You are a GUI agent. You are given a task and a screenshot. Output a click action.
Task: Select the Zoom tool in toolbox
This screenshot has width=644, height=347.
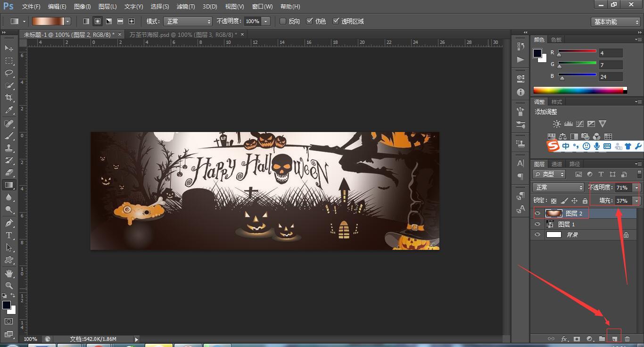9,286
